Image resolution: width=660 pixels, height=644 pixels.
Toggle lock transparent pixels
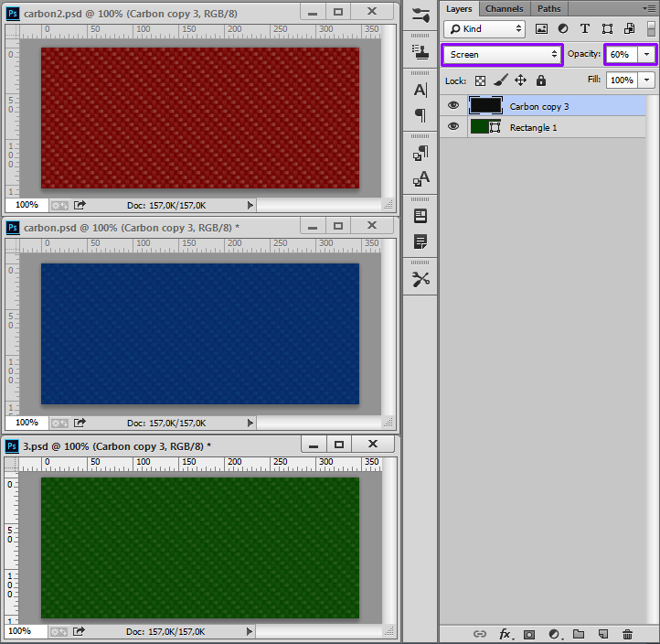[480, 80]
